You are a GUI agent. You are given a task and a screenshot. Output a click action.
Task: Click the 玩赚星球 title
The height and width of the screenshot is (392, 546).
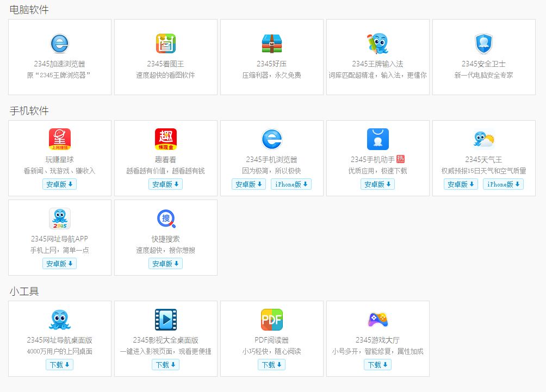click(x=59, y=159)
